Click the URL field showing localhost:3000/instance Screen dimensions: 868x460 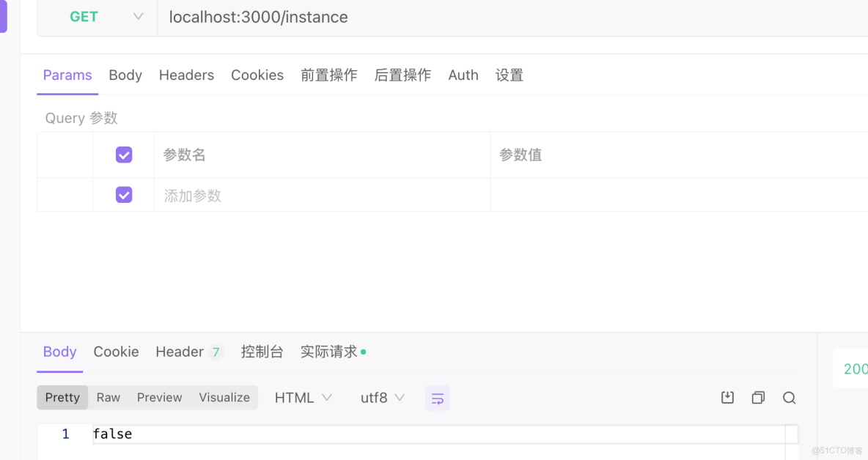point(258,17)
